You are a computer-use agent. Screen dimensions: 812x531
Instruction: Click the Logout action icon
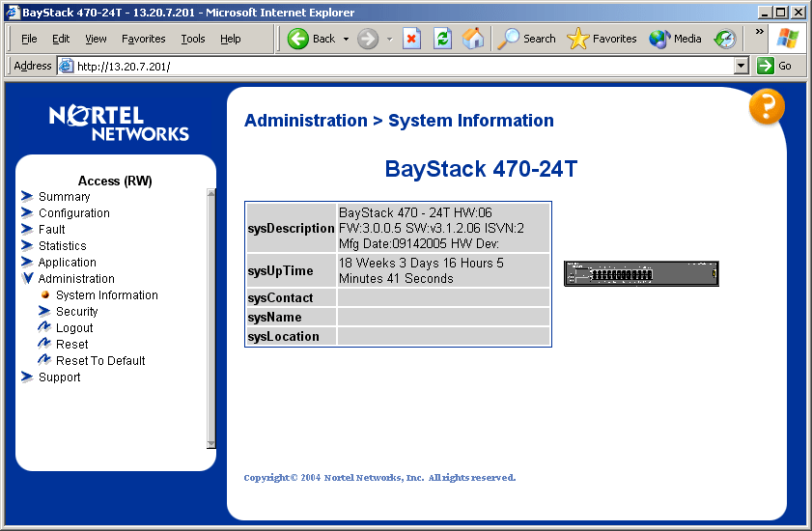[x=44, y=326]
